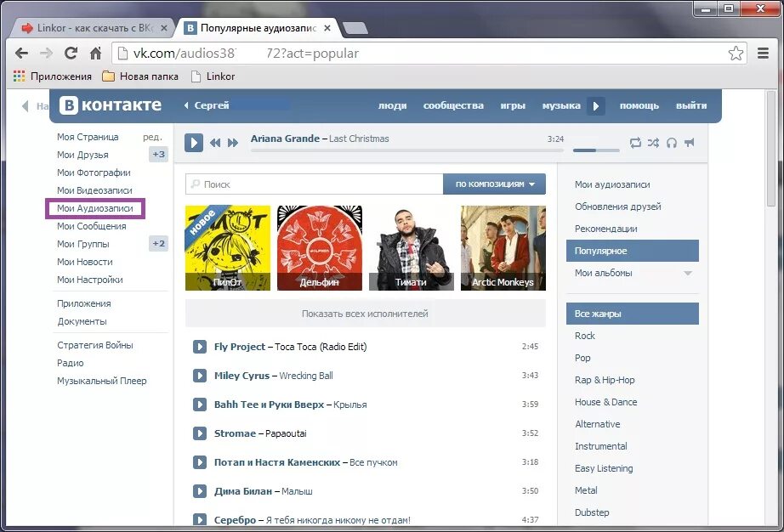
Task: Toggle shuffle icon in player
Action: [653, 143]
